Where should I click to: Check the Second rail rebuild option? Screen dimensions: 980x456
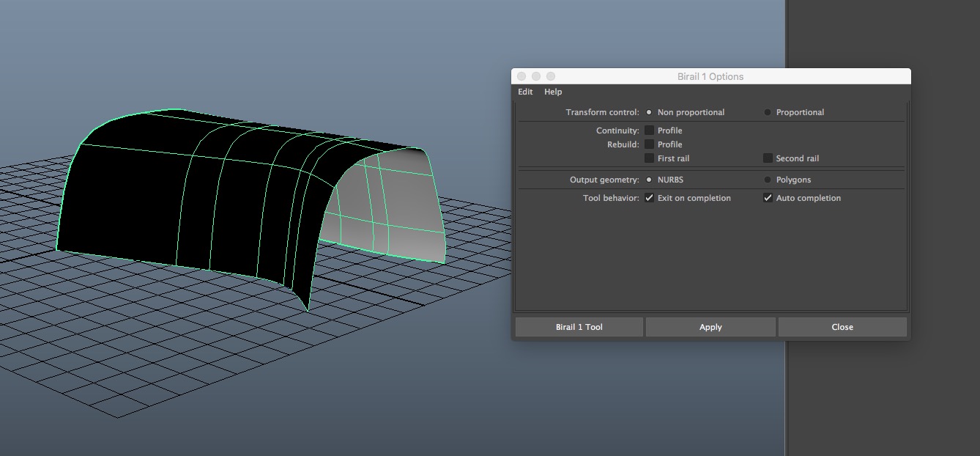coord(768,158)
